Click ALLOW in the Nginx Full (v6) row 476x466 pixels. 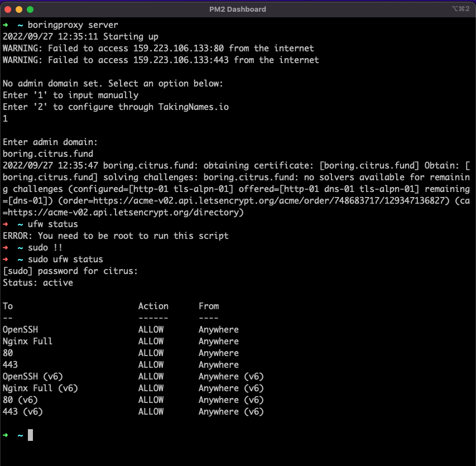click(x=151, y=388)
